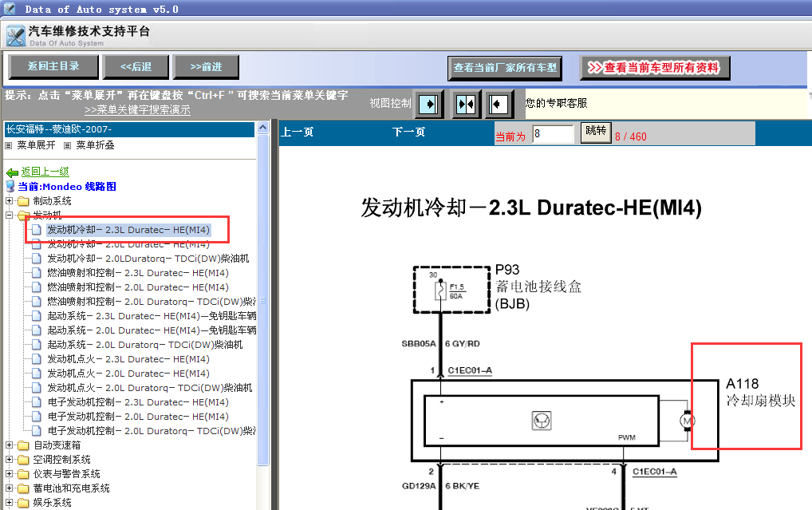This screenshot has width=812, height=510.
Task: Click the 菜单折叠 icon
Action: click(x=67, y=145)
